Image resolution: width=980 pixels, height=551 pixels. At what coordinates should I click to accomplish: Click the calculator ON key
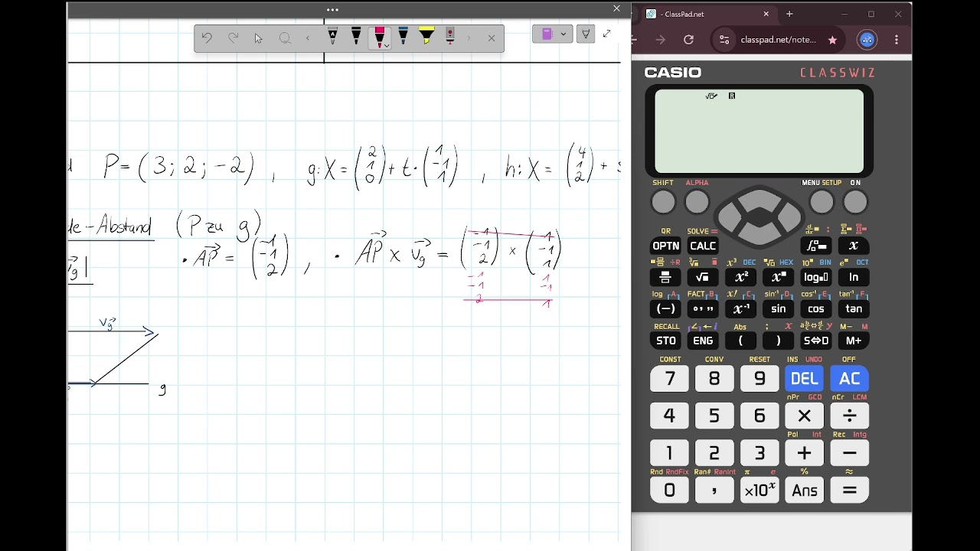855,202
